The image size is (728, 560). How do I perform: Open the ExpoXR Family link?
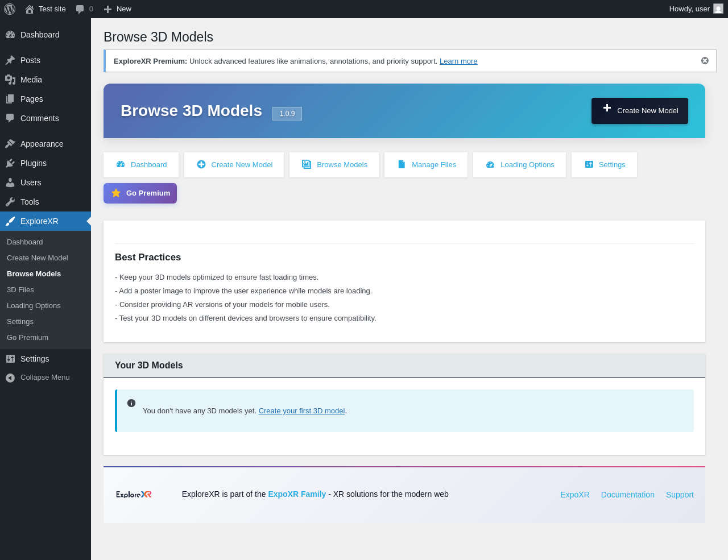297,494
